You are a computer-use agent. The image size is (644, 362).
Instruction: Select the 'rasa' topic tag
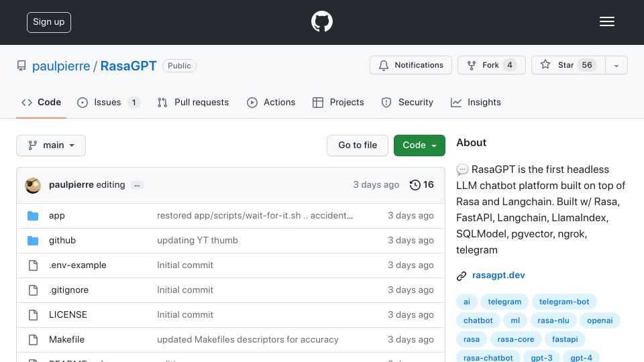(472, 339)
